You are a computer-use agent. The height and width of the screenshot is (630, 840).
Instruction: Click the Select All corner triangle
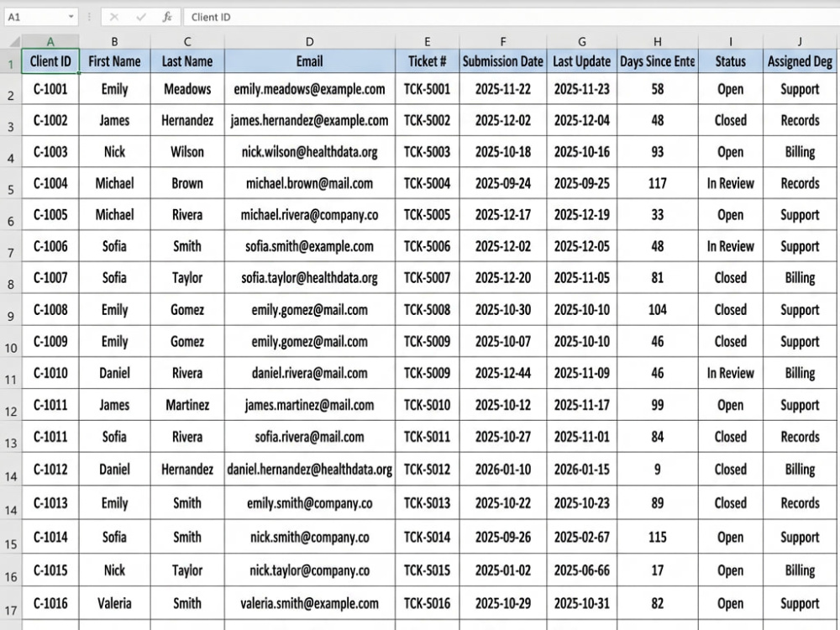click(14, 41)
